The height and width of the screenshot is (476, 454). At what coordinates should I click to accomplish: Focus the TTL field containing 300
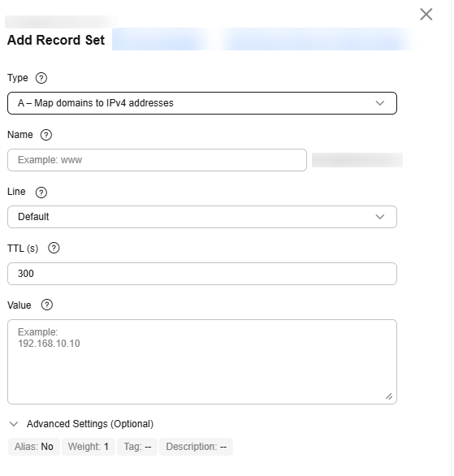tap(202, 274)
